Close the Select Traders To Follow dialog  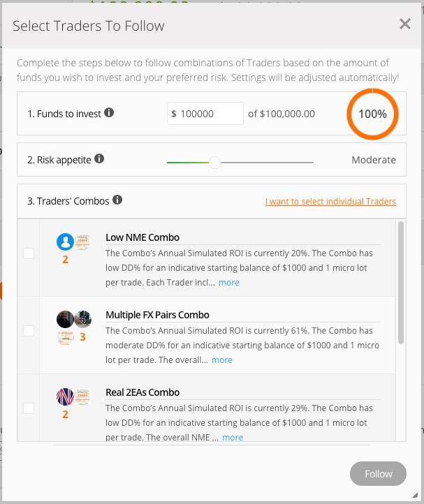tap(405, 24)
